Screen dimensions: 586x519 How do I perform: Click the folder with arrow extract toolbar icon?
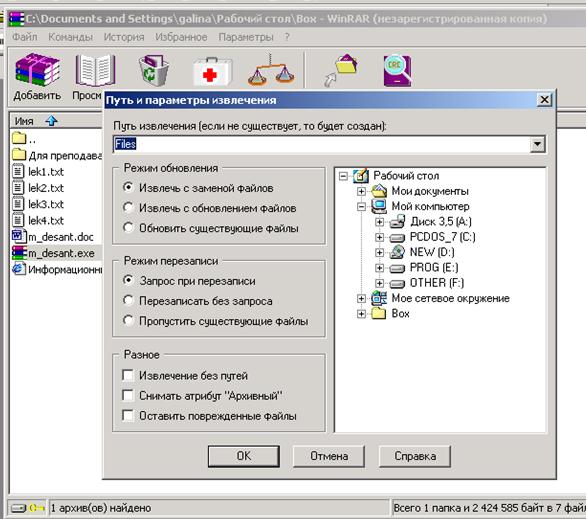point(341,71)
